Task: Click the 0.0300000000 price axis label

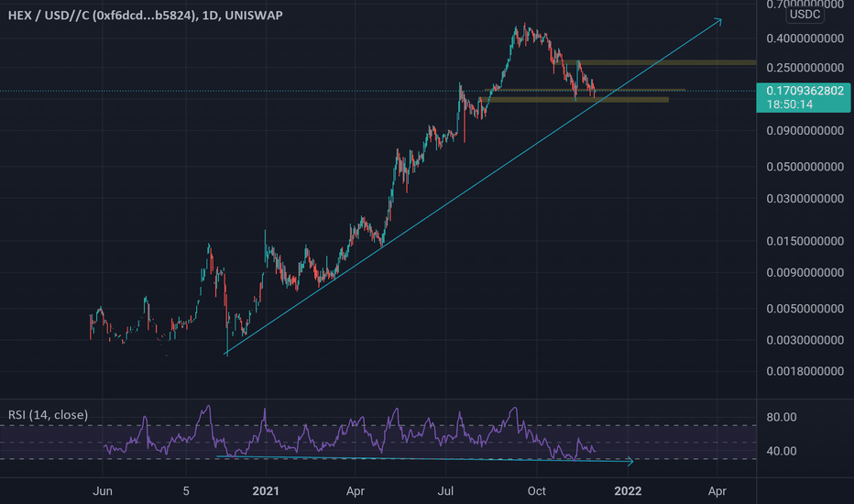Action: click(x=805, y=199)
